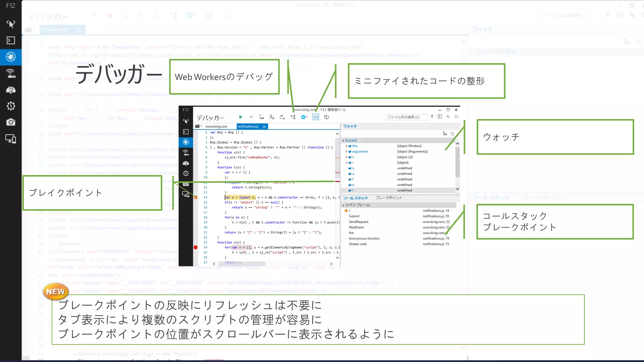Click the Step Over toolbar icon
The image size is (644, 362).
coord(272,117)
